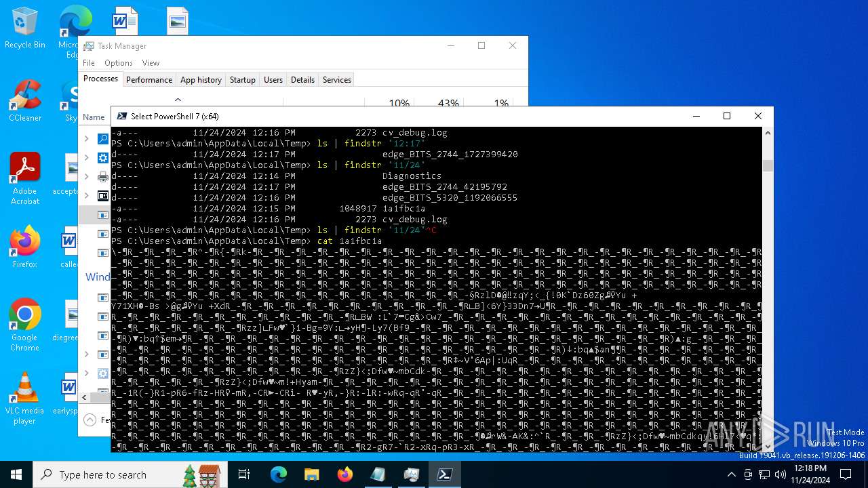
Task: Open the volume control in system tray
Action: (x=781, y=474)
